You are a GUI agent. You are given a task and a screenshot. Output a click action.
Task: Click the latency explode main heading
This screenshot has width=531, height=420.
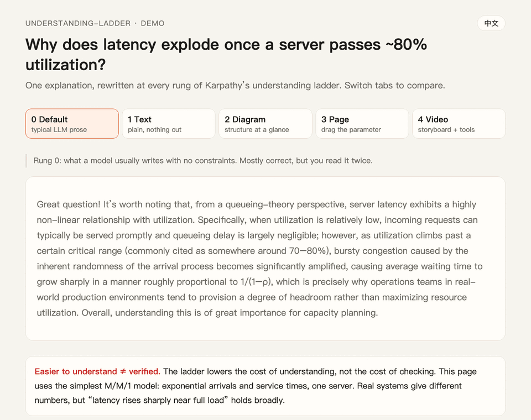click(226, 55)
